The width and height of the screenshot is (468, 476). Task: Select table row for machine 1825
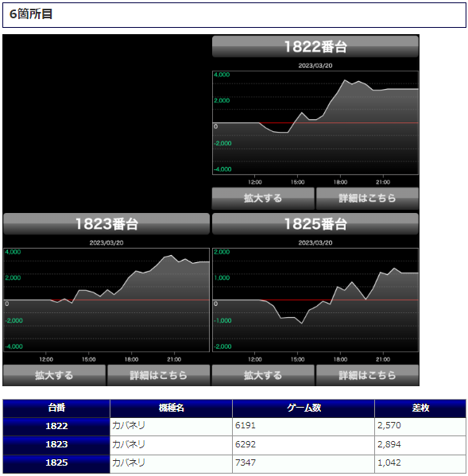234,463
